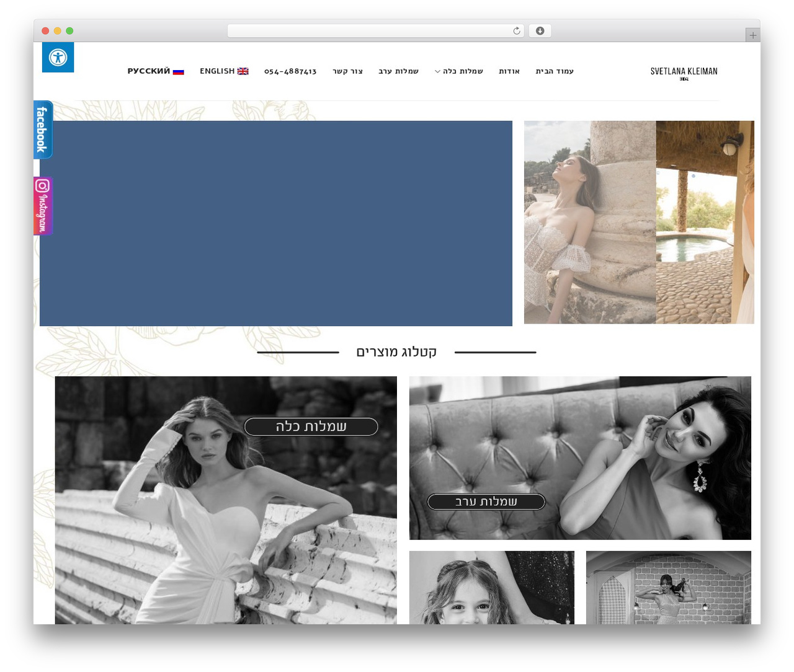The height and width of the screenshot is (672, 794).
Task: Click the שמלות כלה button on bride photo
Action: tap(311, 427)
